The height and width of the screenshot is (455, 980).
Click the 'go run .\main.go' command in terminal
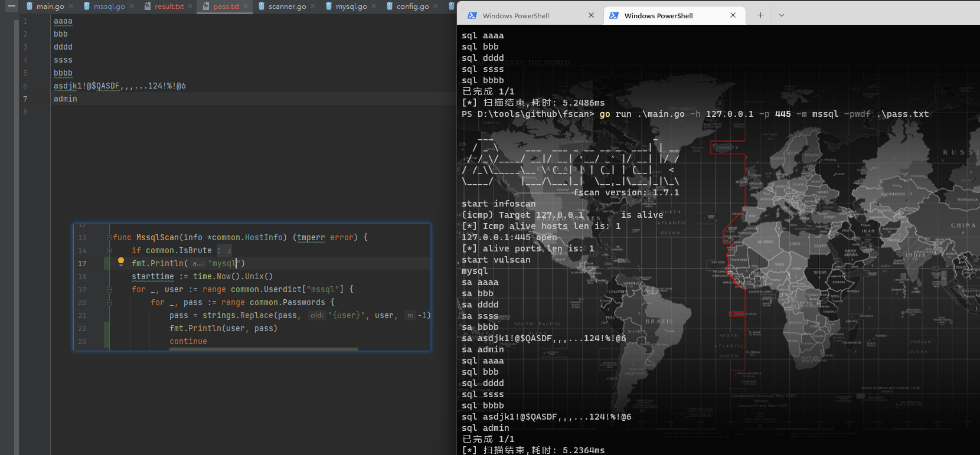pyautogui.click(x=642, y=114)
